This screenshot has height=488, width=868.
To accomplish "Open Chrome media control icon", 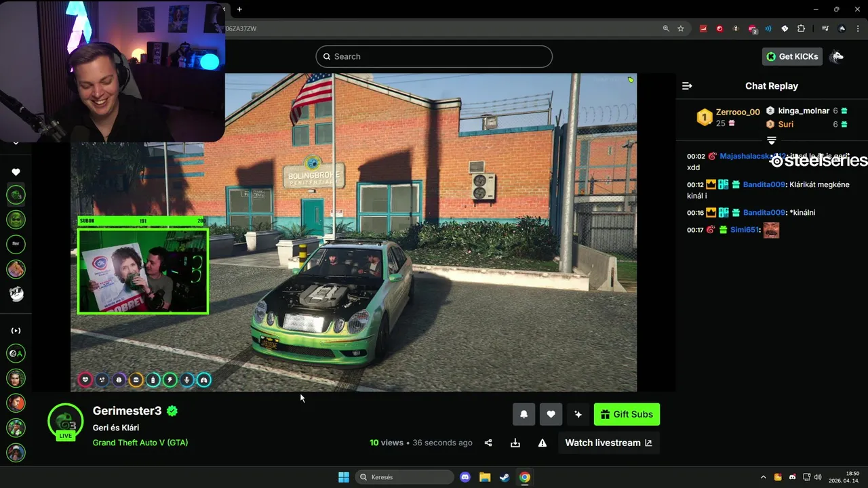I will pos(825,28).
